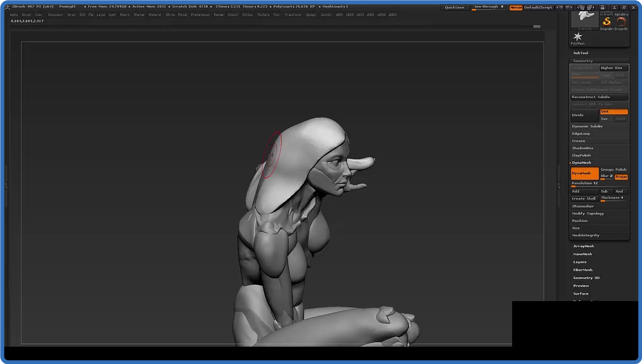The width and height of the screenshot is (642, 364).
Task: Click the Higher Res button
Action: [x=614, y=68]
